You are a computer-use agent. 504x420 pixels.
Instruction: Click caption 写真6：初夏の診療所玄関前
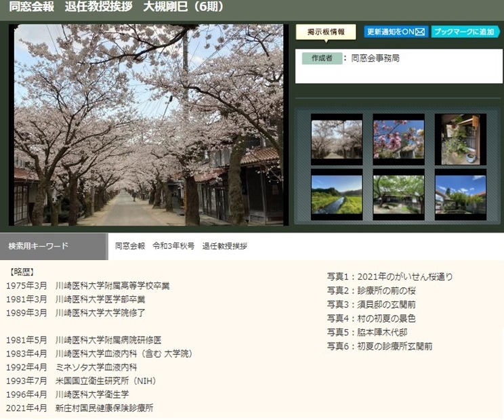point(379,346)
